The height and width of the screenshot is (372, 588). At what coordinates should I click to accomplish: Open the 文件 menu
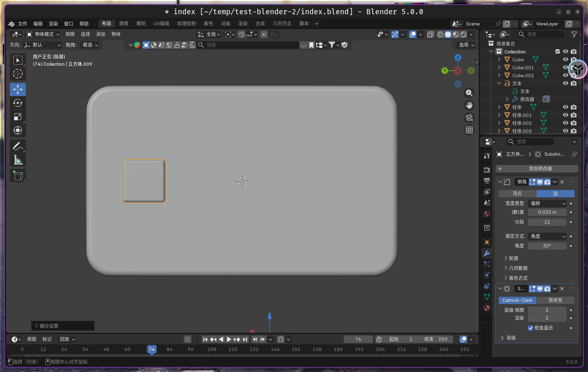[x=22, y=24]
